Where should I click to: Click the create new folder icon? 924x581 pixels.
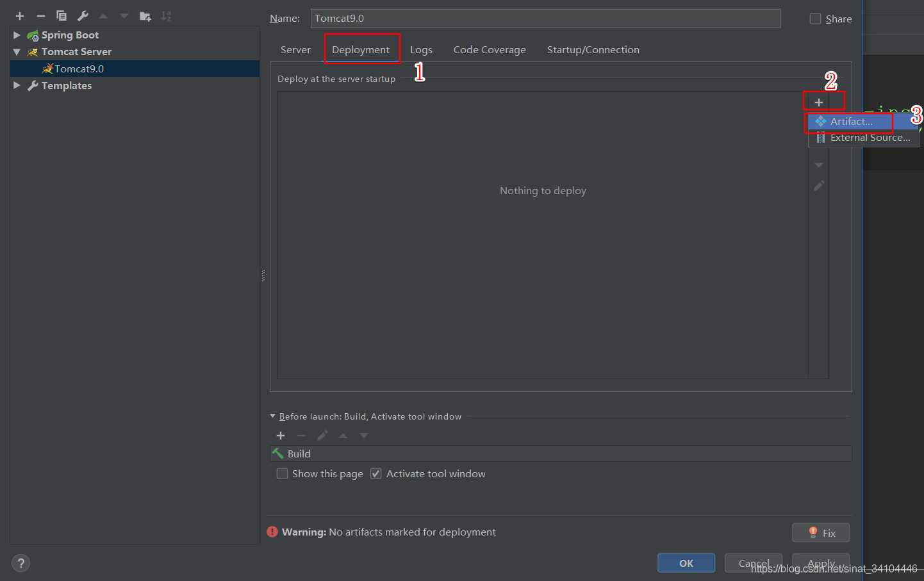(145, 16)
